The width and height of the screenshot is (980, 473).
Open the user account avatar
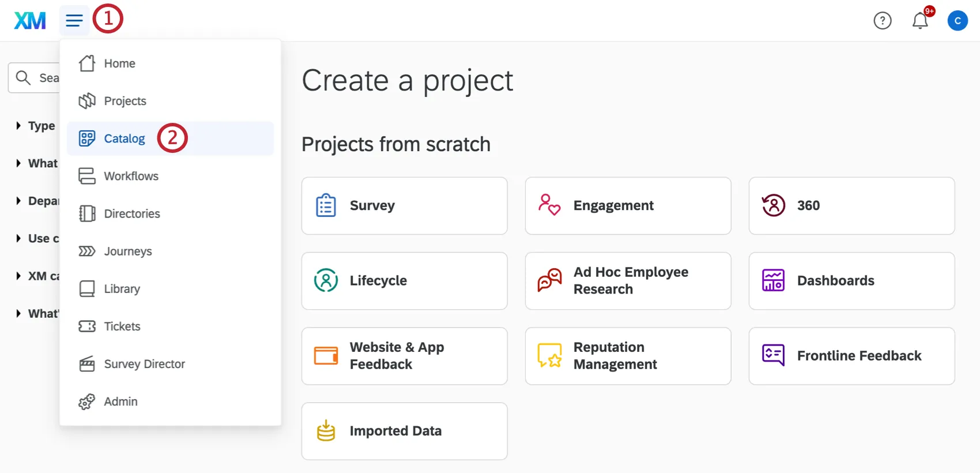click(x=957, y=21)
